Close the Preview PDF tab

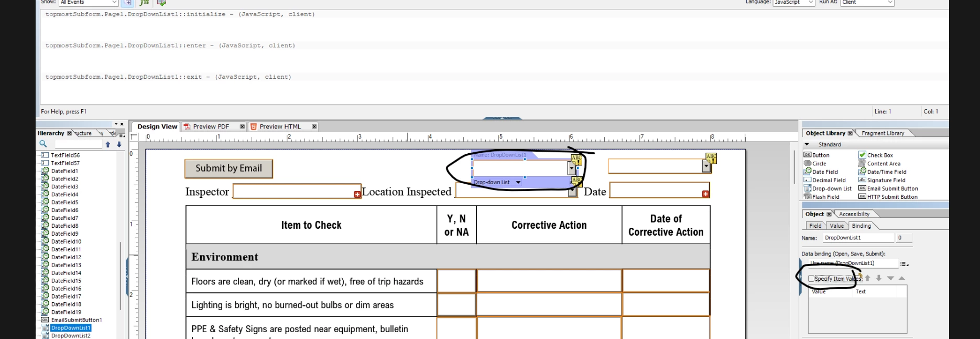click(242, 126)
